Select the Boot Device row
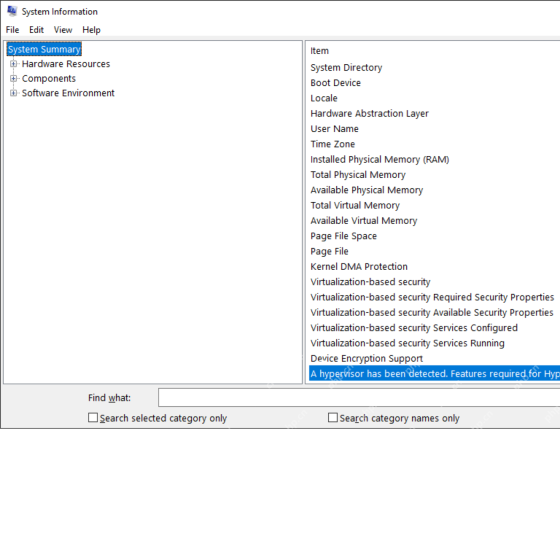560x560 pixels. [434, 83]
